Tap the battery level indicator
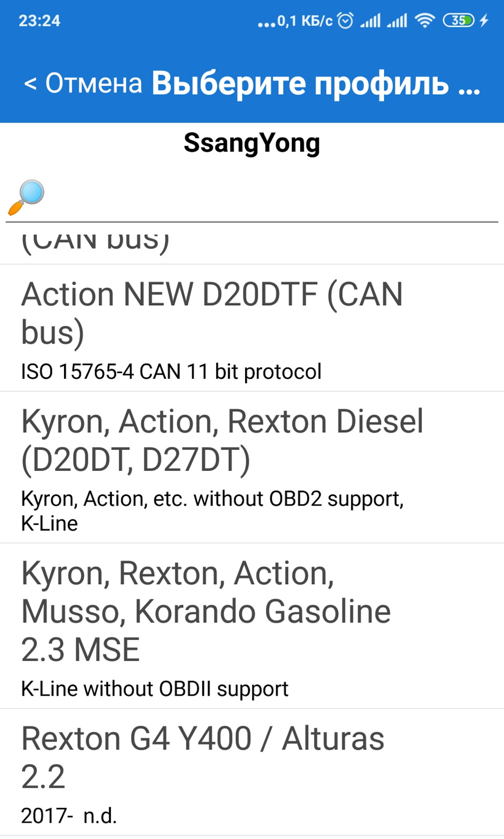 point(458,20)
